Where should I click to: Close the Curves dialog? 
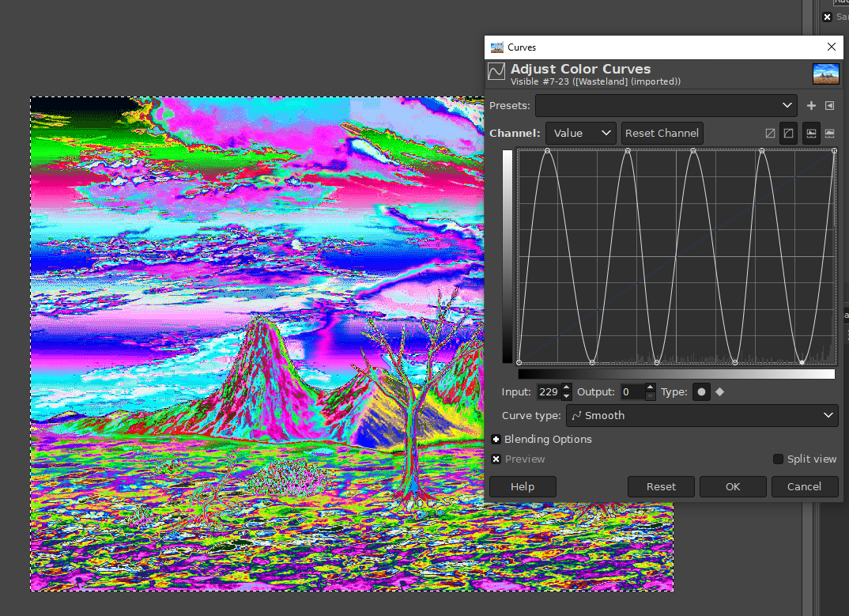(832, 47)
